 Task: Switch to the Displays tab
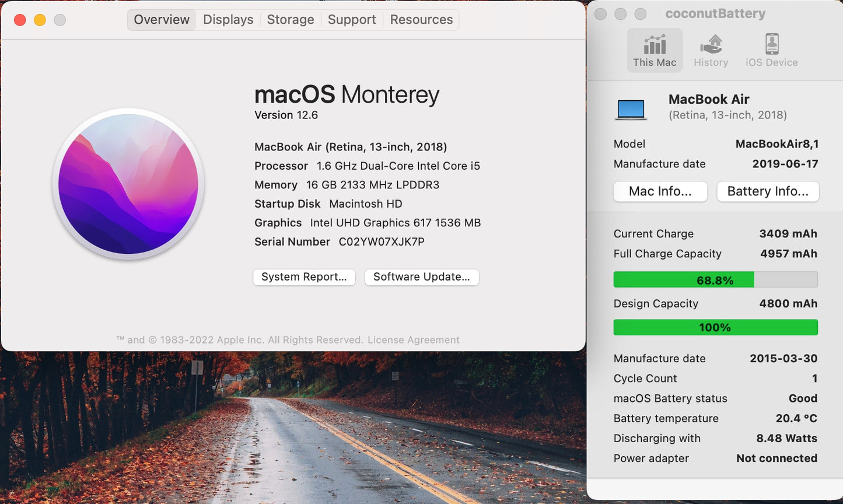(228, 20)
